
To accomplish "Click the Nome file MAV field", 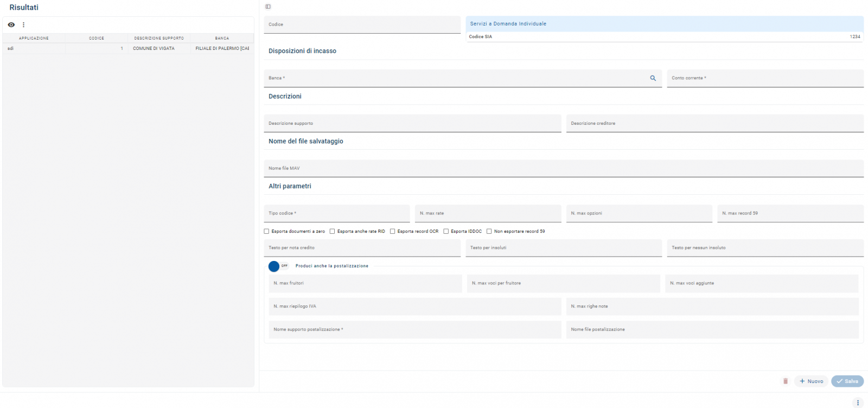I will (x=563, y=168).
